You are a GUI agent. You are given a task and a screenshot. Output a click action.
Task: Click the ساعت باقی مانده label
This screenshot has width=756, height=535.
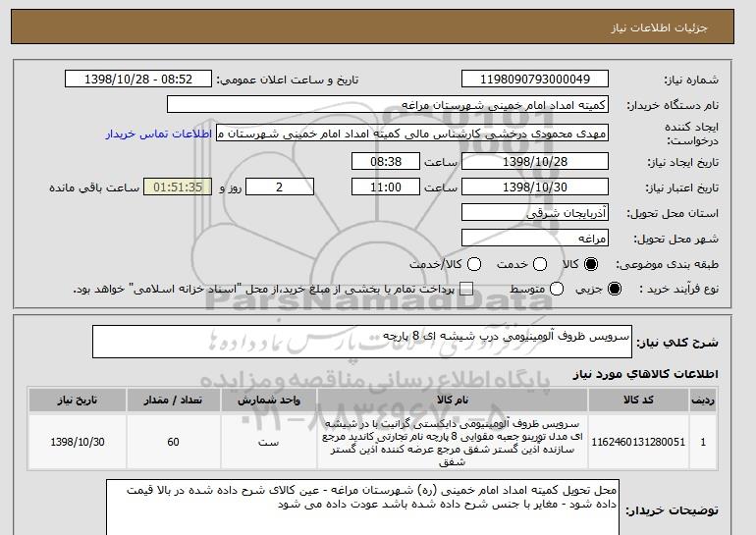pyautogui.click(x=94, y=187)
